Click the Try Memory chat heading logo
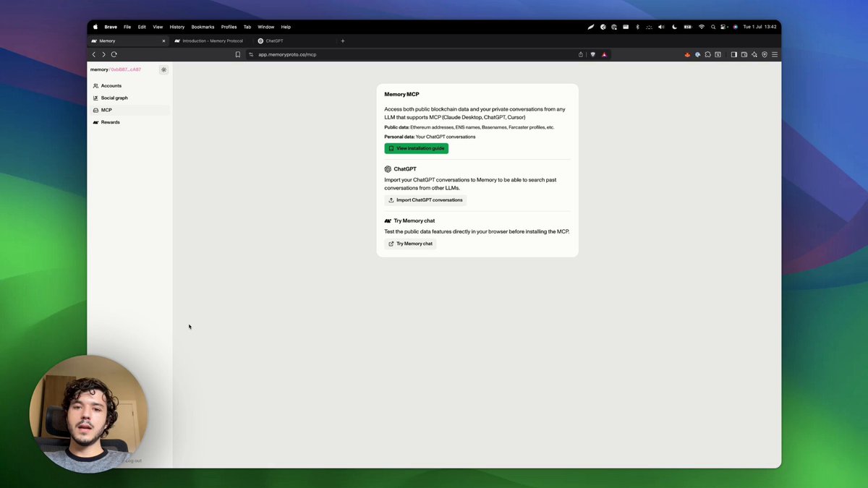The width and height of the screenshot is (868, 488). pyautogui.click(x=388, y=221)
